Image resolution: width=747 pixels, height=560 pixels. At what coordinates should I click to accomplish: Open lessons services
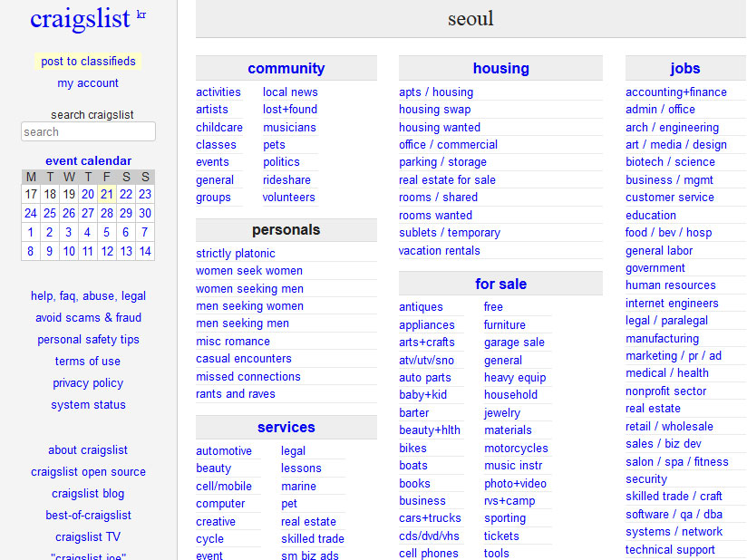pyautogui.click(x=301, y=468)
